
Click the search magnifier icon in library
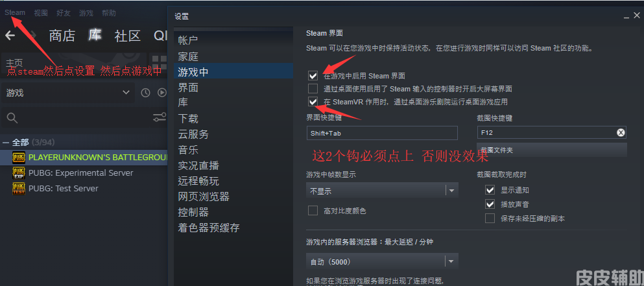point(12,118)
